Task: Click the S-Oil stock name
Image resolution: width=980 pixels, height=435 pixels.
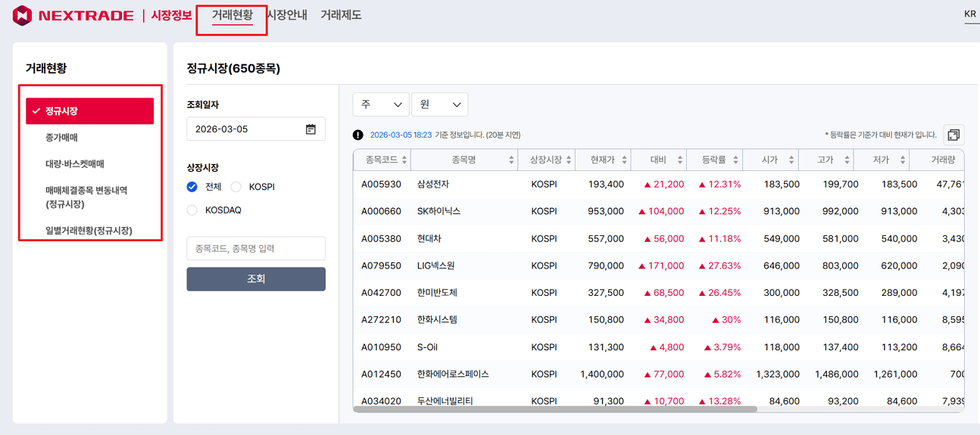Action: (427, 347)
